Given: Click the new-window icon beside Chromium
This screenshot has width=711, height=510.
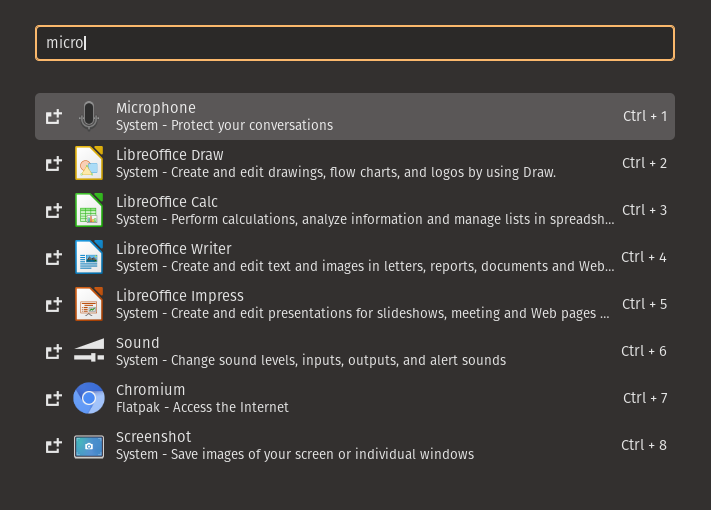Looking at the screenshot, I should (54, 398).
